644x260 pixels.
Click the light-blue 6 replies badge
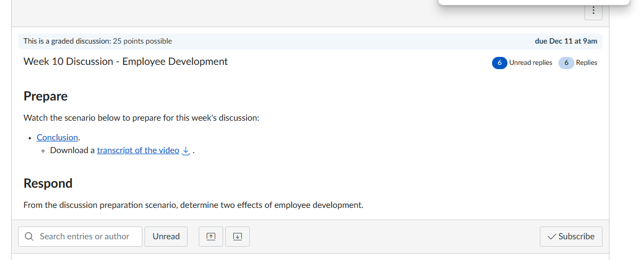566,63
